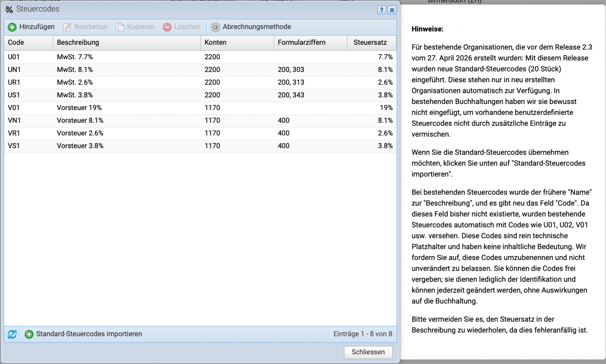606x364 pixels.
Task: Open Abrechnungsmethode settings
Action: (251, 27)
